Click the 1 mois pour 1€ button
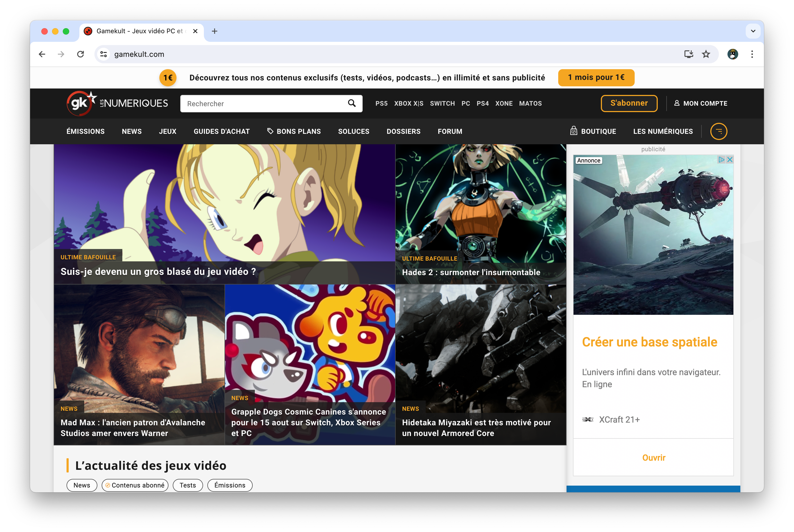The image size is (794, 532). pyautogui.click(x=596, y=77)
